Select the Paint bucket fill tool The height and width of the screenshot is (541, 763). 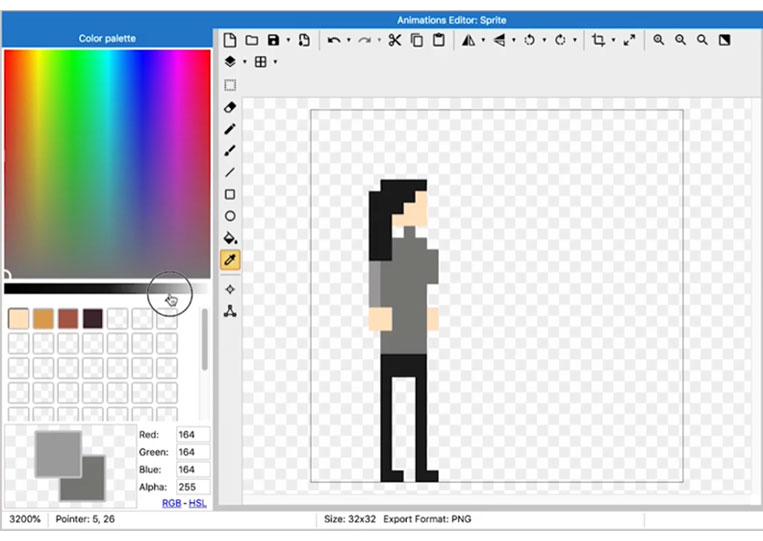click(230, 238)
